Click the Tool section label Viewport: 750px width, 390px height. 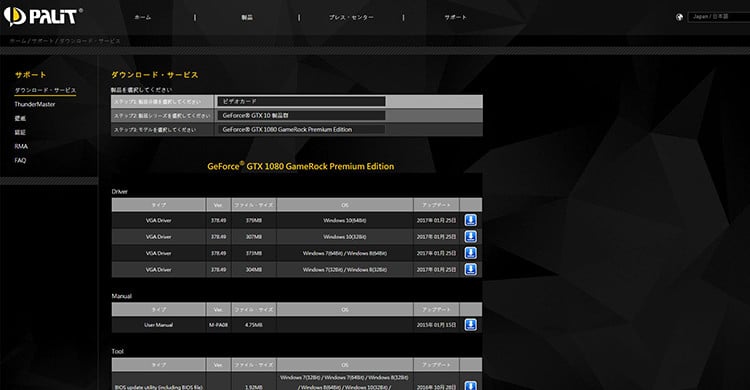pyautogui.click(x=118, y=351)
